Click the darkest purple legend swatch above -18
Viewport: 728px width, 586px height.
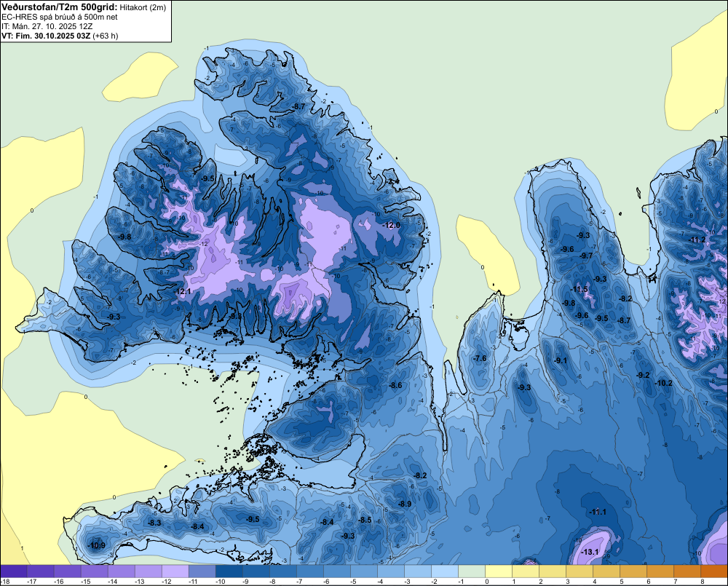point(13,571)
